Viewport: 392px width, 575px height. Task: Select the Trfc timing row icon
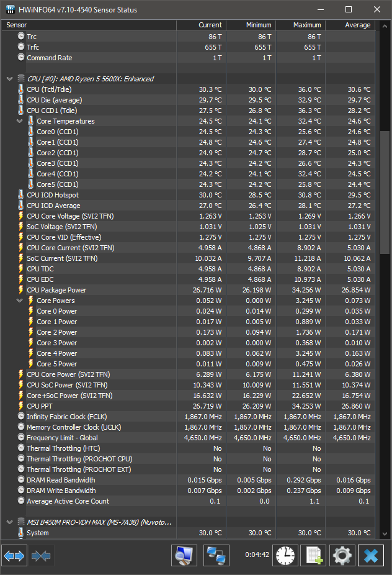[21, 47]
